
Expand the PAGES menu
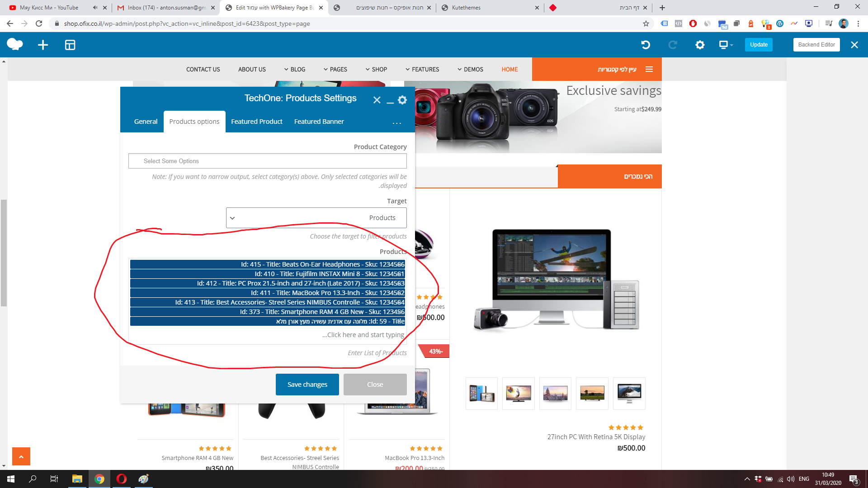(x=335, y=69)
